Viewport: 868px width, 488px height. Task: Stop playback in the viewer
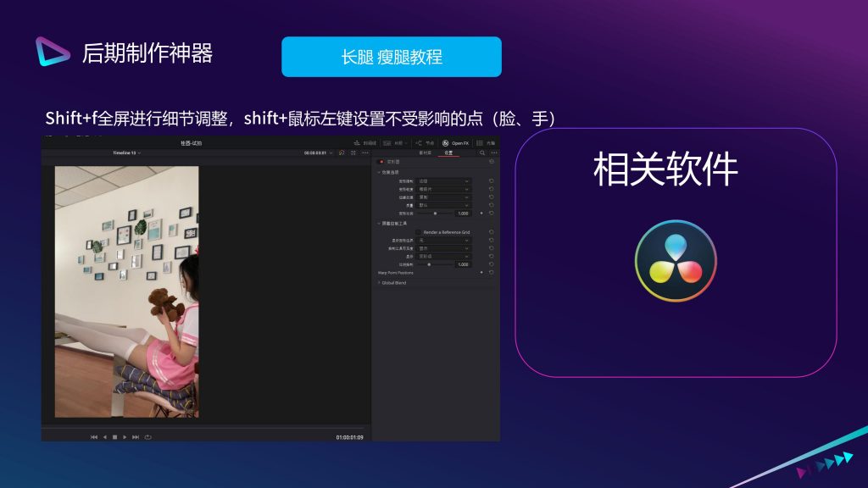click(x=114, y=437)
